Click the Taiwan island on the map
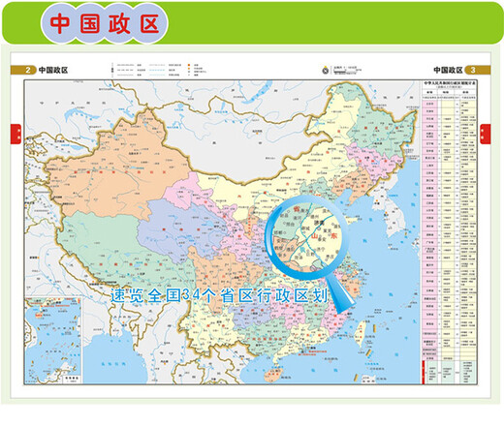This screenshot has height=426, width=504. (361, 334)
